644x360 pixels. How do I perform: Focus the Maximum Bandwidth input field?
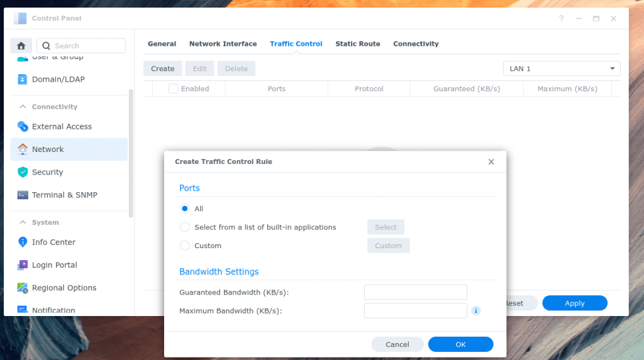pos(415,311)
